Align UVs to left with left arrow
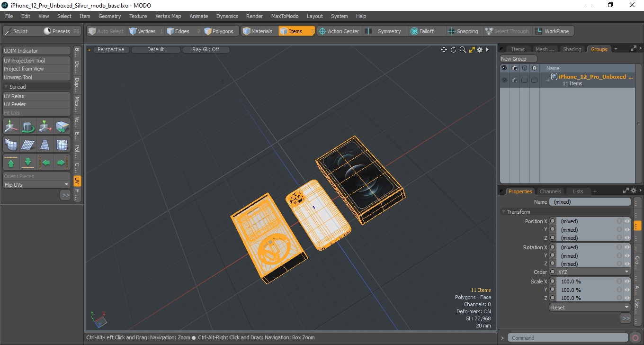The width and height of the screenshot is (644, 345). (45, 163)
